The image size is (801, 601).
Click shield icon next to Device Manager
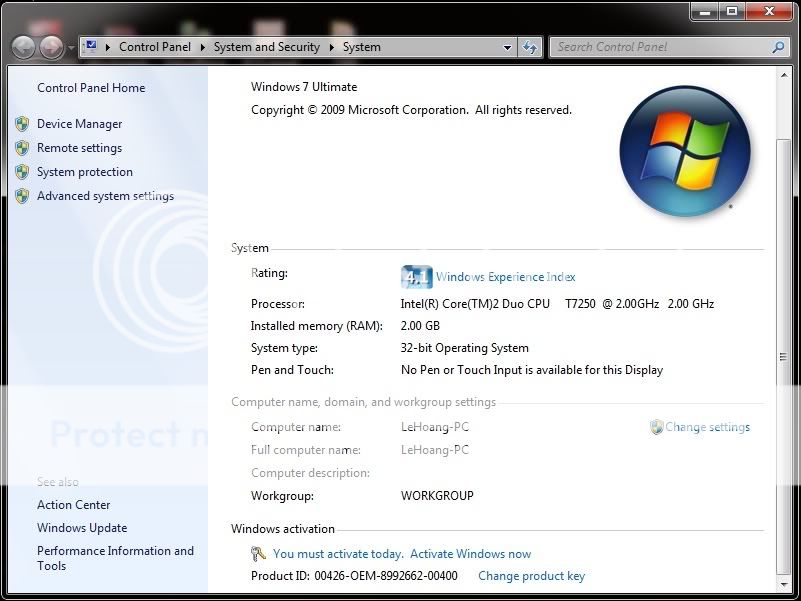click(22, 124)
